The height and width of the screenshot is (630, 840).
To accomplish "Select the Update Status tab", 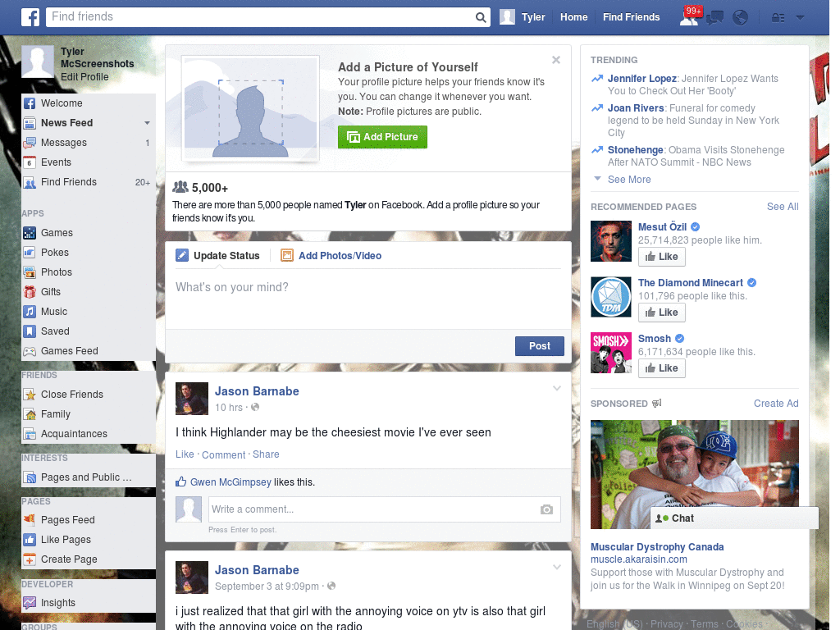I will (x=218, y=256).
